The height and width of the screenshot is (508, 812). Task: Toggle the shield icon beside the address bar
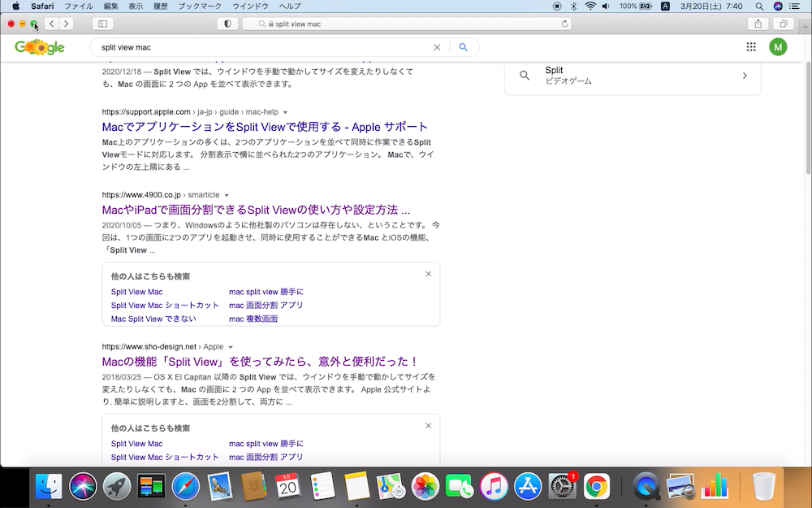[x=227, y=24]
